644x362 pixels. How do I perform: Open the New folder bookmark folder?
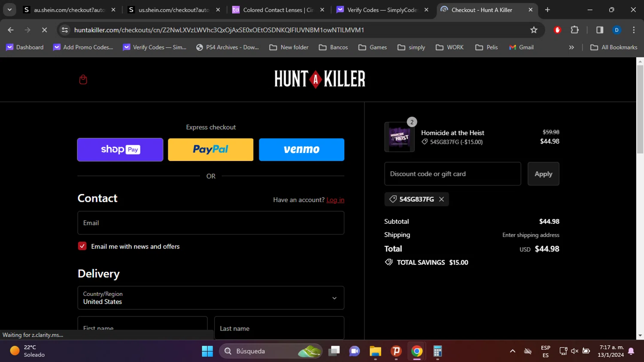pyautogui.click(x=289, y=47)
